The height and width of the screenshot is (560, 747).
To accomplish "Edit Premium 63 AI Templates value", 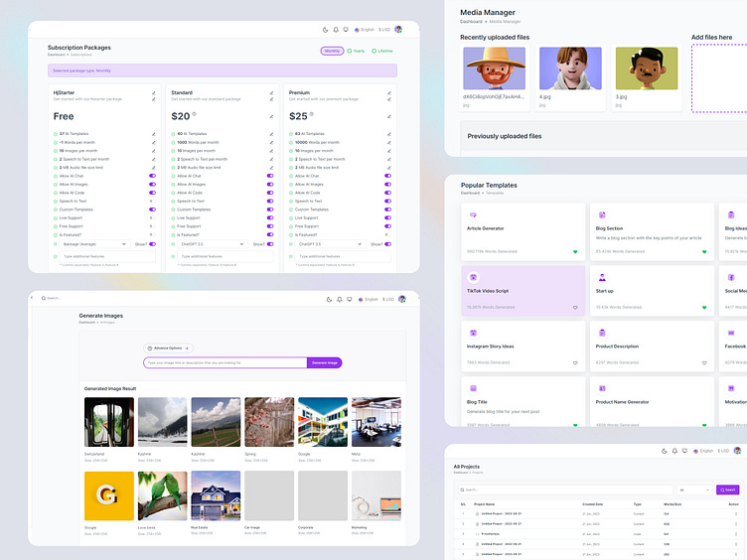I will coord(388,134).
